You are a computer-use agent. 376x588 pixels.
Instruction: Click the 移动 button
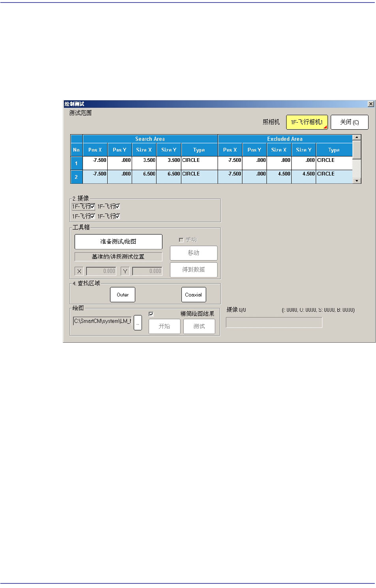pyautogui.click(x=194, y=253)
